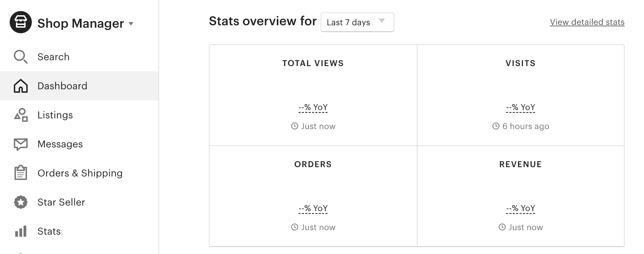This screenshot has width=644, height=254.
Task: Click the Total Views YoY percentage
Action: 313,108
